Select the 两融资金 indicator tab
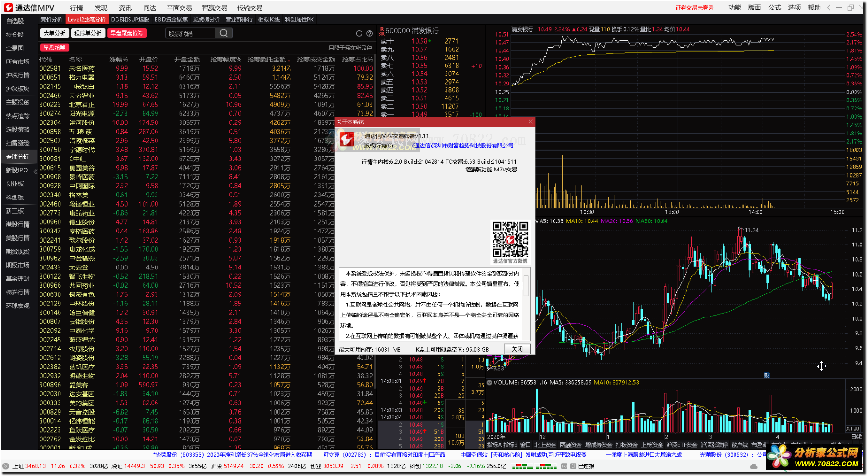This screenshot has width=868, height=476. point(570,445)
